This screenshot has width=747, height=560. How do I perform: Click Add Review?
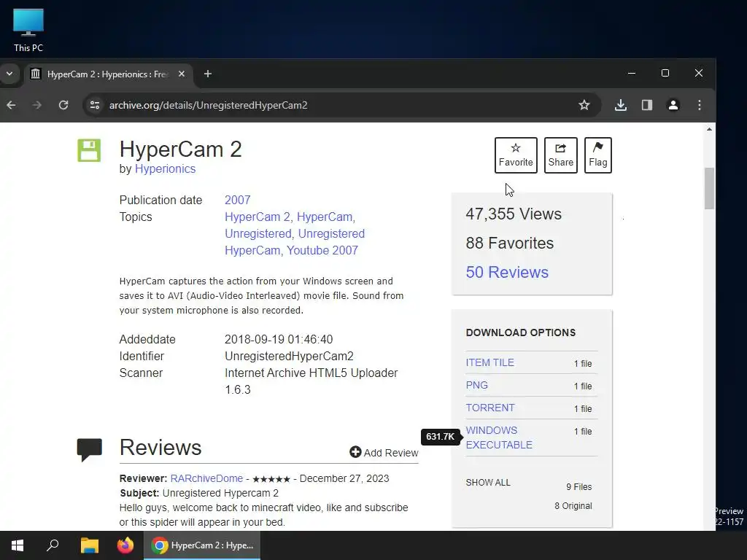coord(384,452)
